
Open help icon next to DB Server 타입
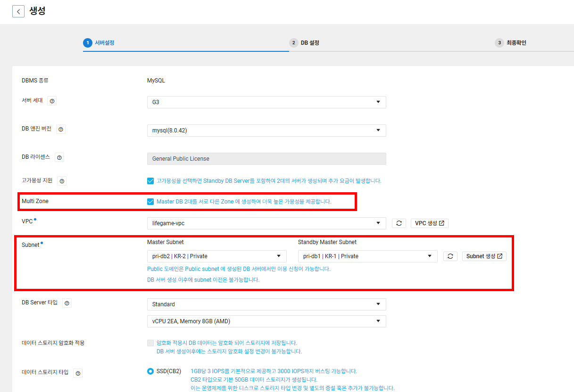point(67,303)
